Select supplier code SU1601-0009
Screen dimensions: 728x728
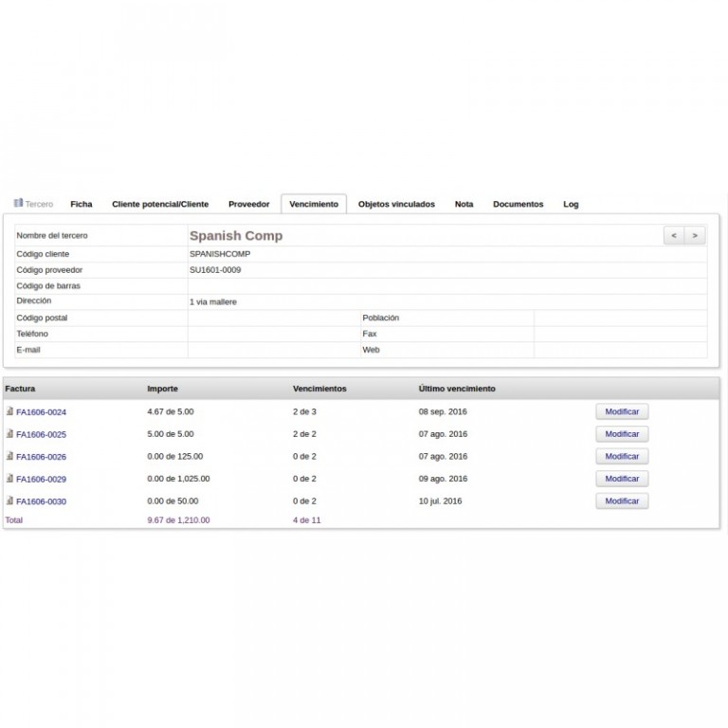pos(215,270)
